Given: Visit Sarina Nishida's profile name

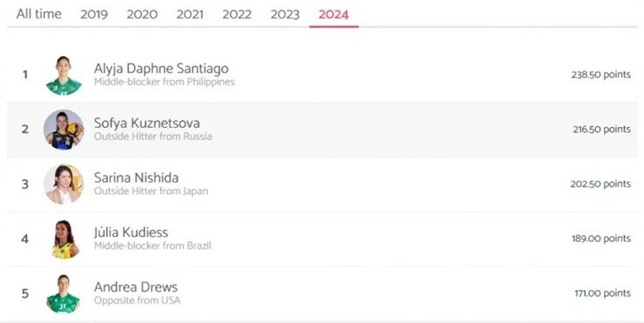Looking at the screenshot, I should (137, 178).
